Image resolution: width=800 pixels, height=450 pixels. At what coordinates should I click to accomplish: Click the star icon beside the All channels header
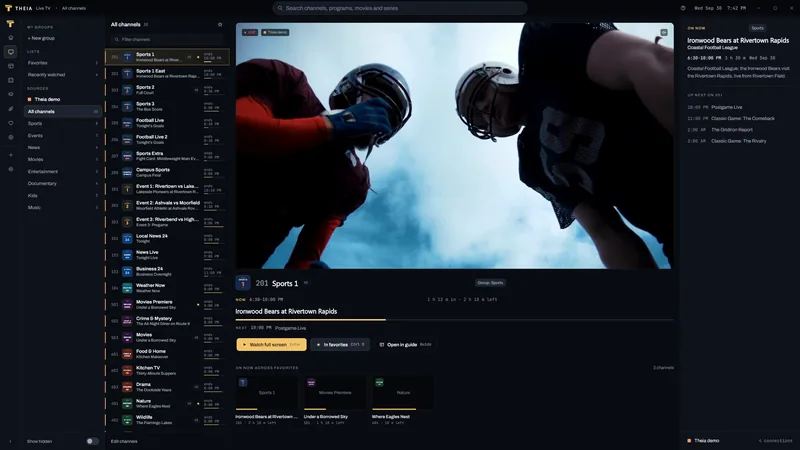[x=220, y=24]
